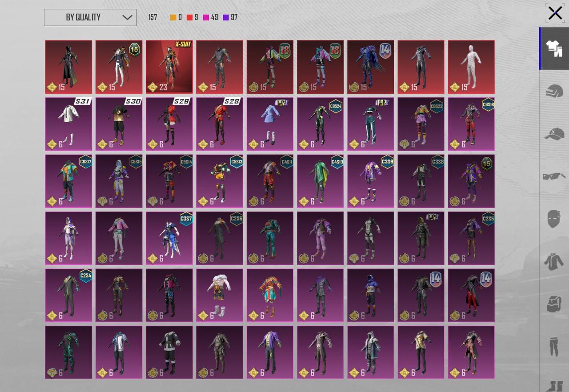Switch to the helmet category icon
Image resolution: width=569 pixels, height=392 pixels.
click(554, 91)
